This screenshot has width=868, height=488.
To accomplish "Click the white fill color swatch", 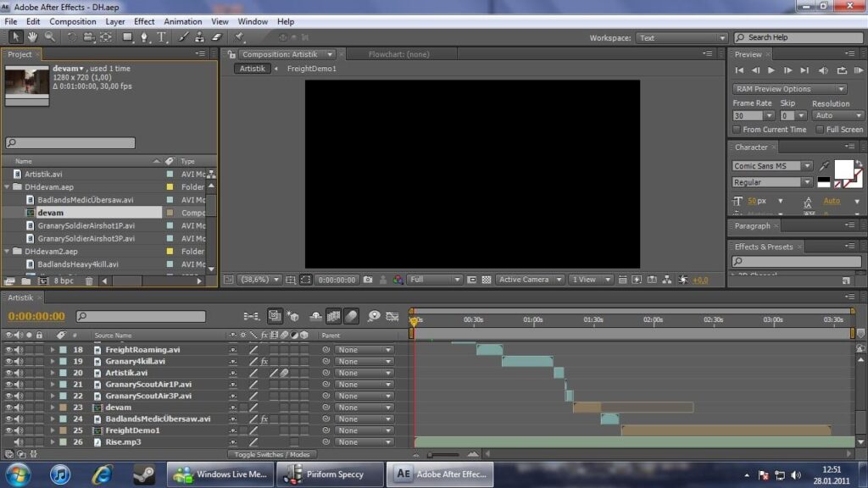I will tap(843, 169).
